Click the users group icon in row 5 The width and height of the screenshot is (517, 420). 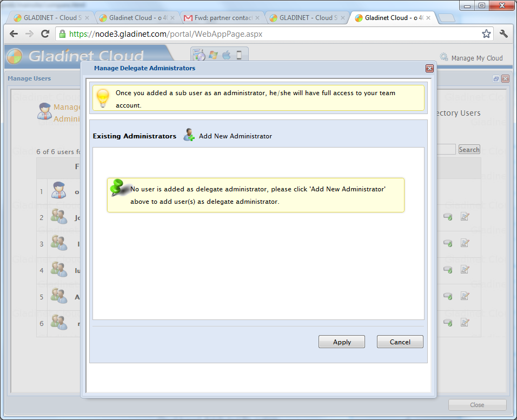pos(59,296)
